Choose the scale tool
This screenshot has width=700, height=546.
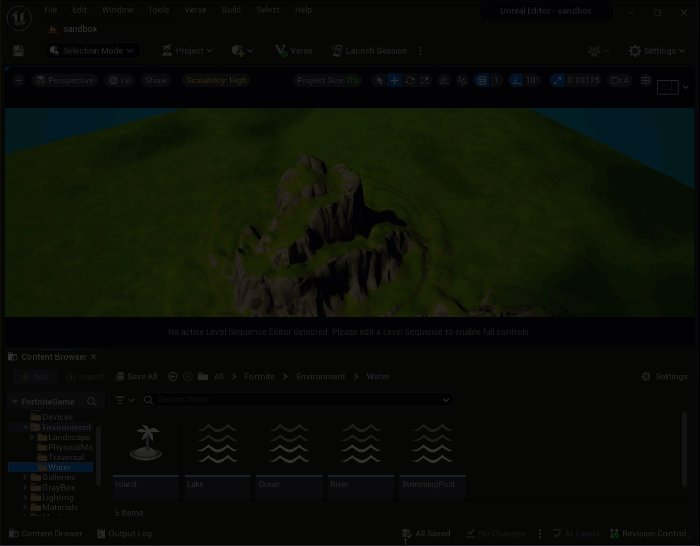[x=425, y=80]
